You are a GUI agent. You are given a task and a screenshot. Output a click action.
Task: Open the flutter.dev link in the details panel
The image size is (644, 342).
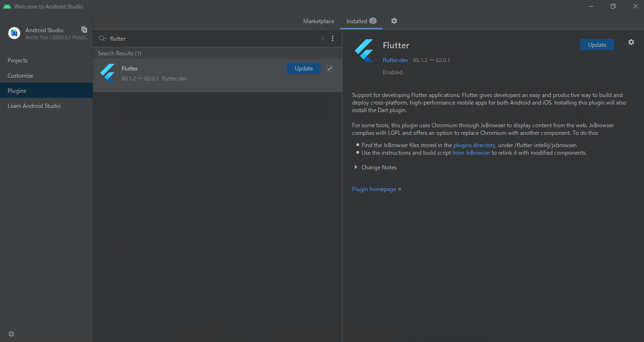[395, 60]
